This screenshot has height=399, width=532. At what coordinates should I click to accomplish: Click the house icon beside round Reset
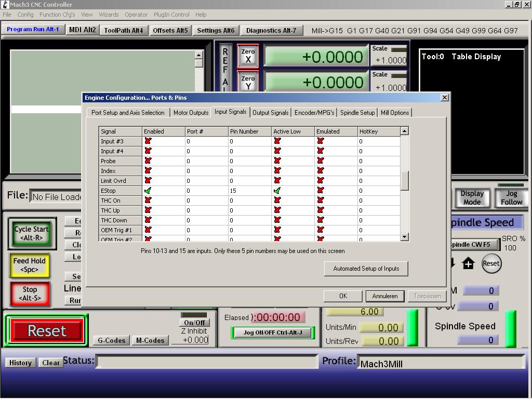click(468, 263)
